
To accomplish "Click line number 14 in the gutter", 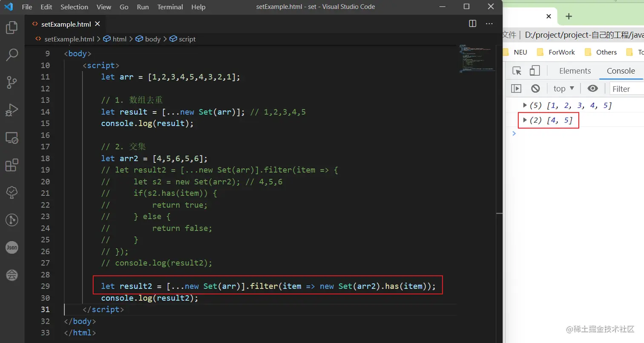I will (x=45, y=111).
